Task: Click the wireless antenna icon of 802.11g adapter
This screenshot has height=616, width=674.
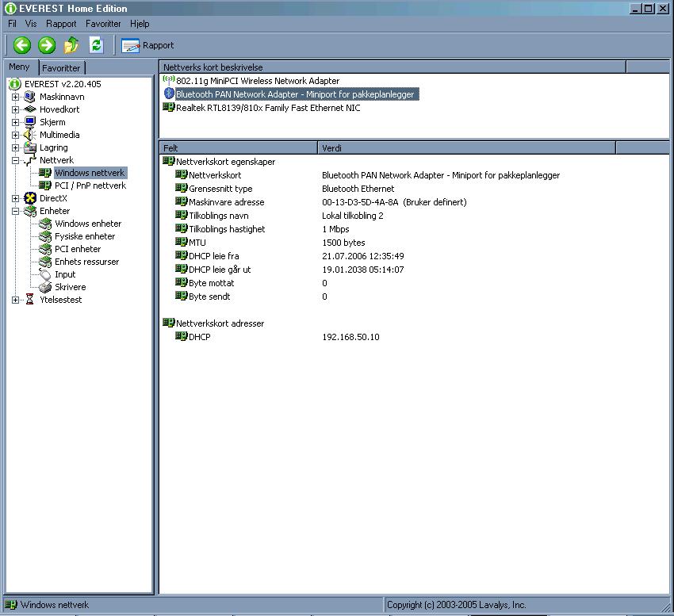Action: [x=168, y=80]
